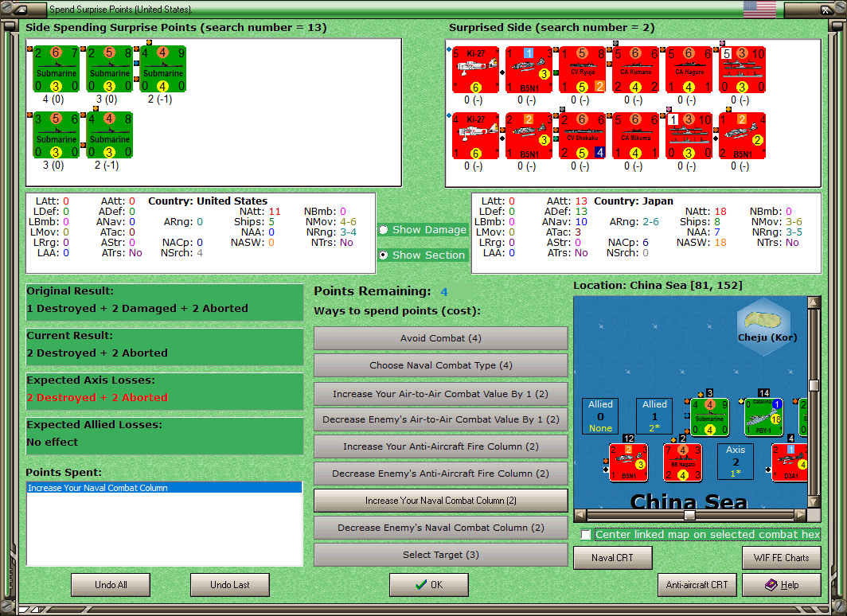Select the CV Ryujo carrier counter
Viewport: 847px width, 616px height.
[583, 70]
